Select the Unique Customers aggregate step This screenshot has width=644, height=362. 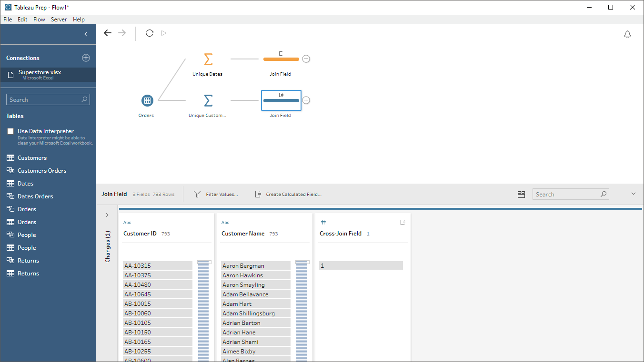[x=208, y=100]
